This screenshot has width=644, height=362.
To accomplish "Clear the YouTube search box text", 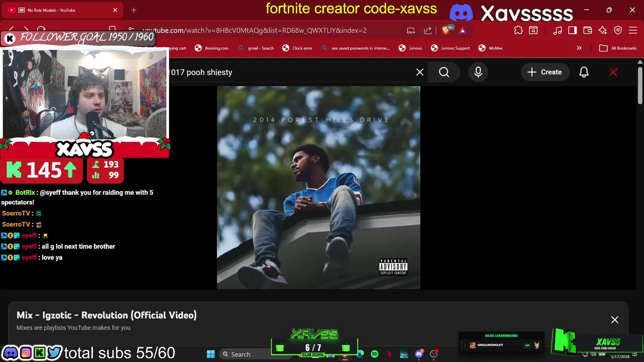I will click(420, 72).
